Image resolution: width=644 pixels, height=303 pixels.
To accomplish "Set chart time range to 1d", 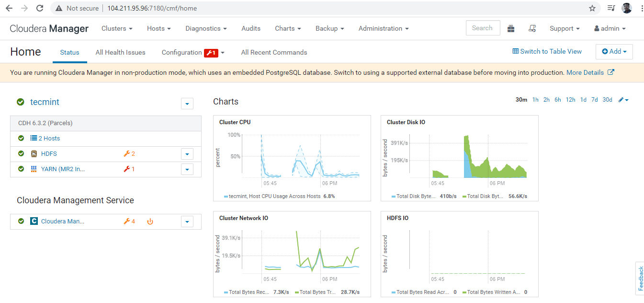I will (583, 100).
